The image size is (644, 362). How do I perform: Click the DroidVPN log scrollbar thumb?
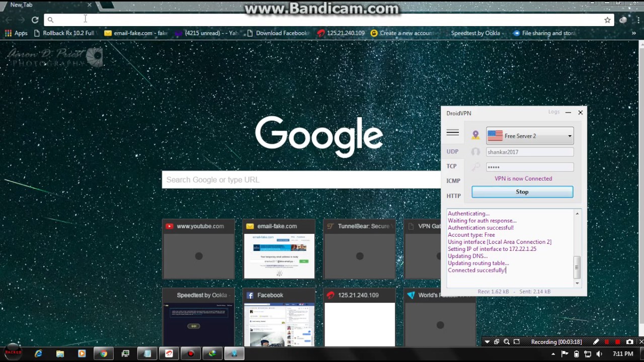[577, 266]
